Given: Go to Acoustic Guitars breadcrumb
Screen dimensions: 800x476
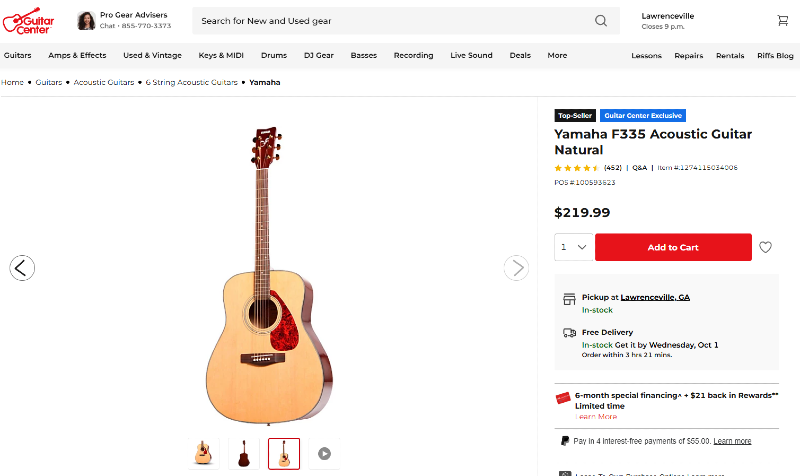Looking at the screenshot, I should pyautogui.click(x=105, y=82).
